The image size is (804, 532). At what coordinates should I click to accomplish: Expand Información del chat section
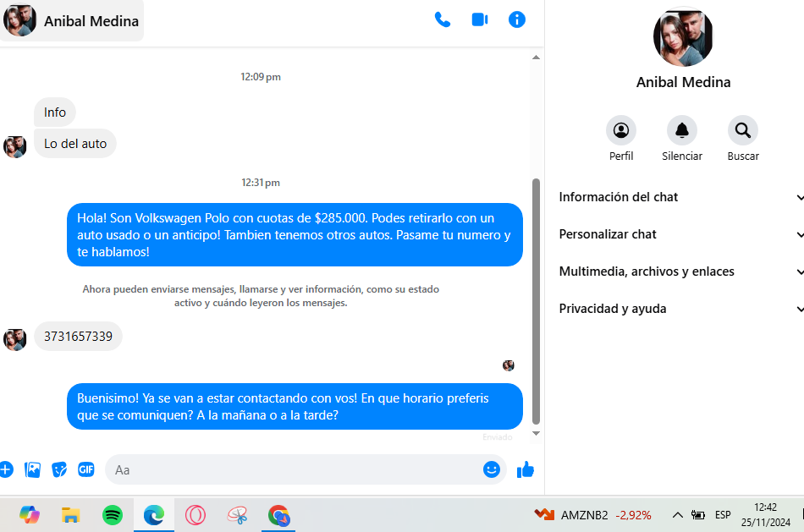click(x=681, y=197)
